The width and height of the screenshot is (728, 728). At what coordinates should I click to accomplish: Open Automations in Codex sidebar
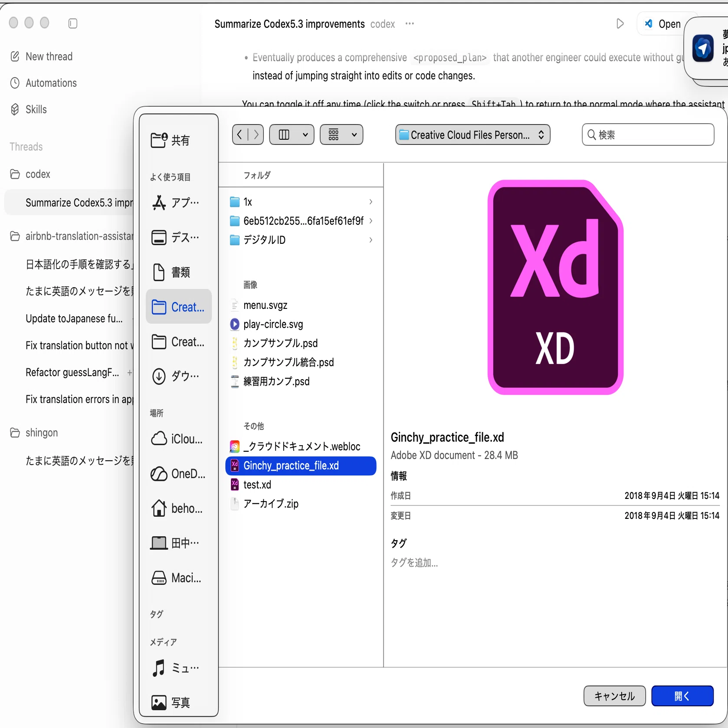[51, 83]
